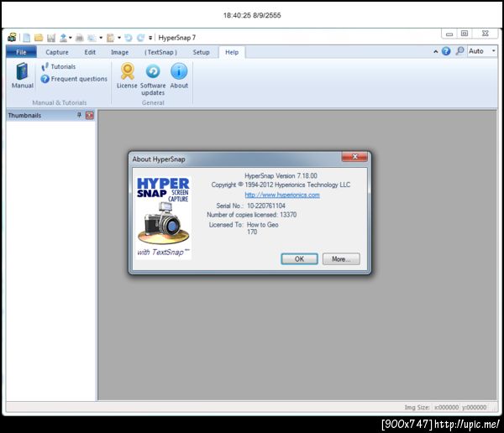Click the Print icon in the quick access toolbar
Image resolution: width=504 pixels, height=433 pixels.
80,38
